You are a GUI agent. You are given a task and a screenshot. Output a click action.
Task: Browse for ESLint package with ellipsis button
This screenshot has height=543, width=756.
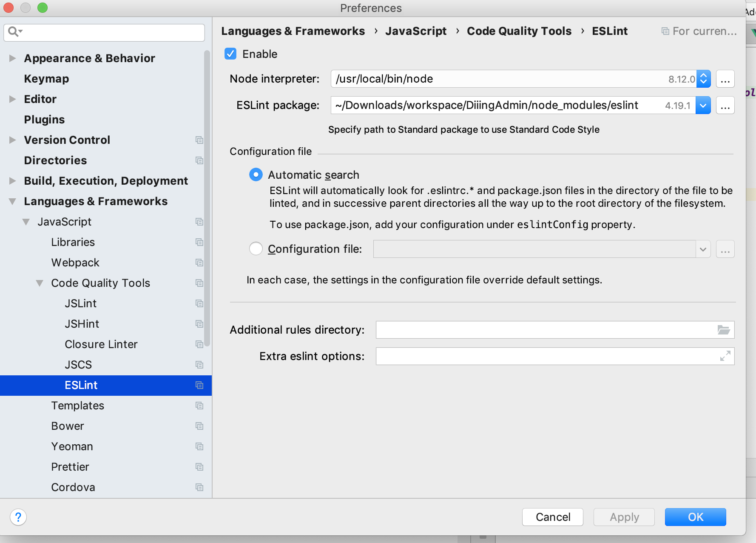[725, 105]
